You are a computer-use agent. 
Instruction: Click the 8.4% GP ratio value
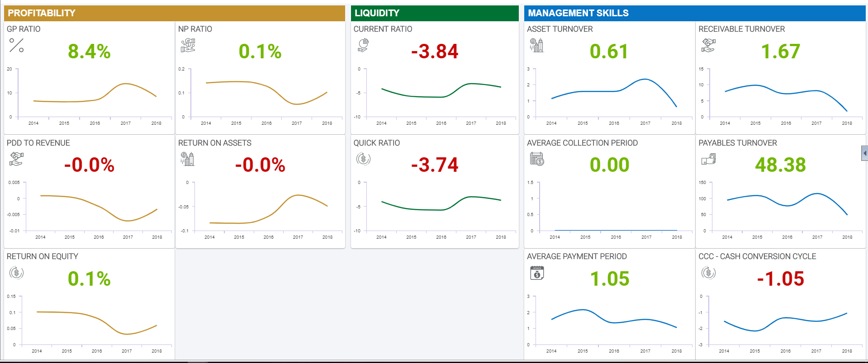(89, 51)
